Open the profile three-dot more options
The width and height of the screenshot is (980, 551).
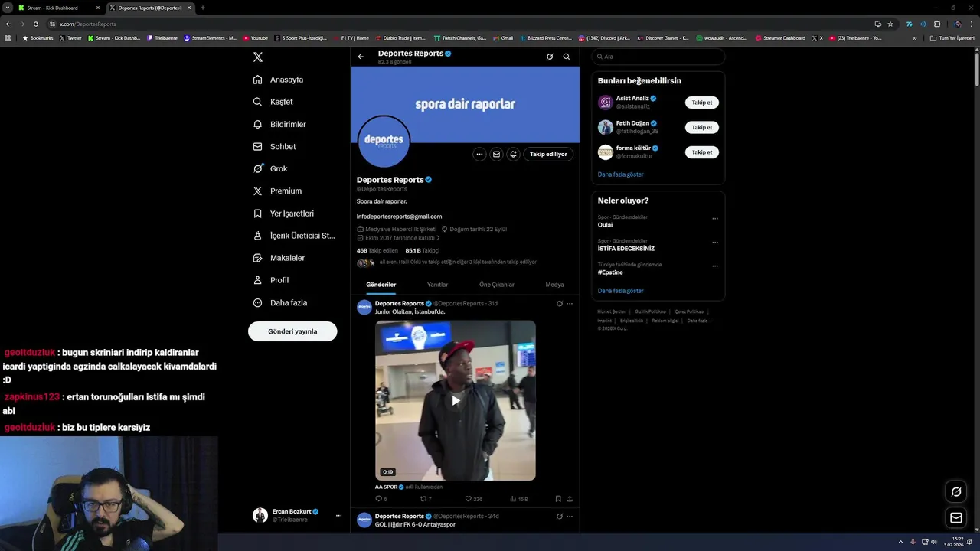pyautogui.click(x=479, y=154)
